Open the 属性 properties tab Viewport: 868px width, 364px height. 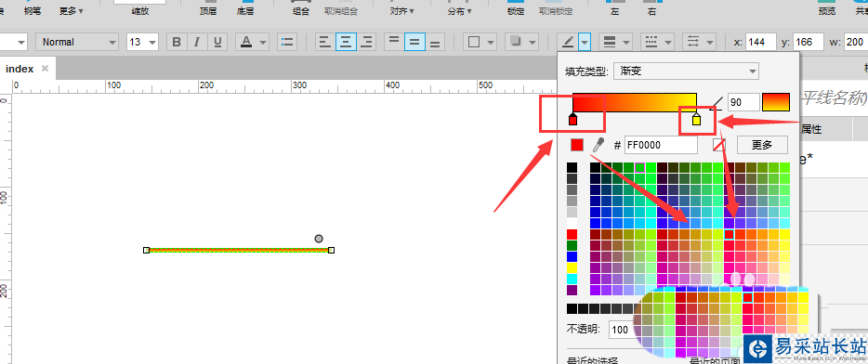(811, 129)
